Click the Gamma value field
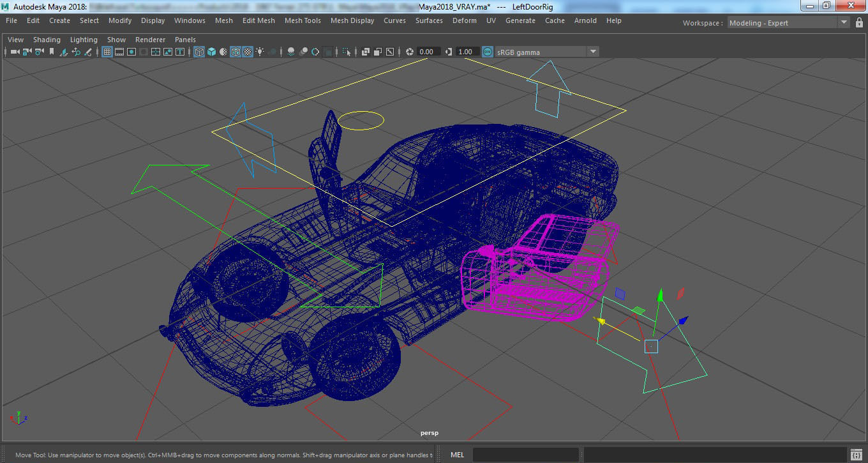Image resolution: width=868 pixels, height=463 pixels. (x=467, y=52)
